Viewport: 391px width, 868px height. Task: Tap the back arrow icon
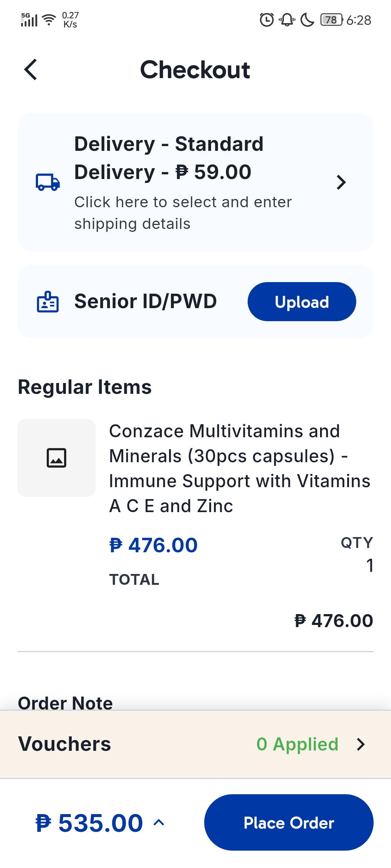[x=31, y=69]
